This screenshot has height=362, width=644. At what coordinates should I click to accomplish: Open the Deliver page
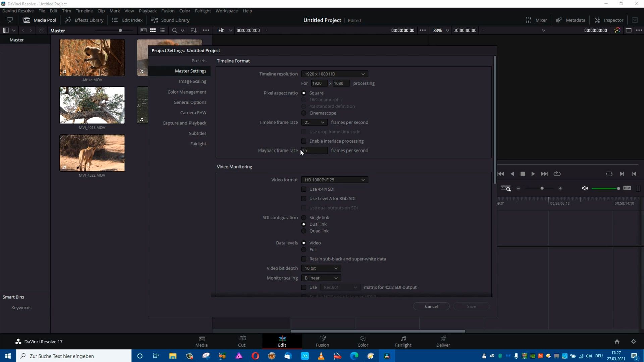click(x=443, y=341)
